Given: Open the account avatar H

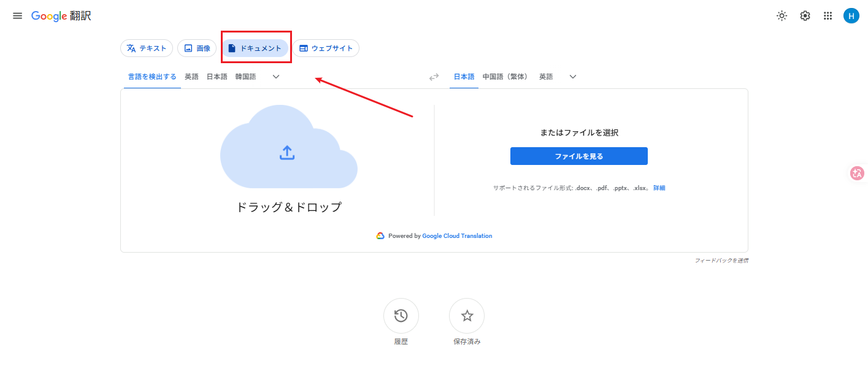Looking at the screenshot, I should (x=851, y=16).
